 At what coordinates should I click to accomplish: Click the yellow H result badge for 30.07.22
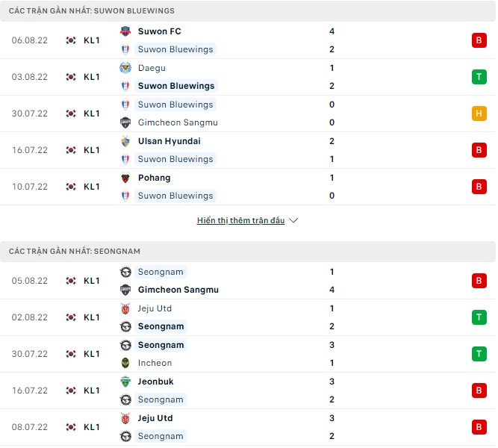tap(479, 113)
